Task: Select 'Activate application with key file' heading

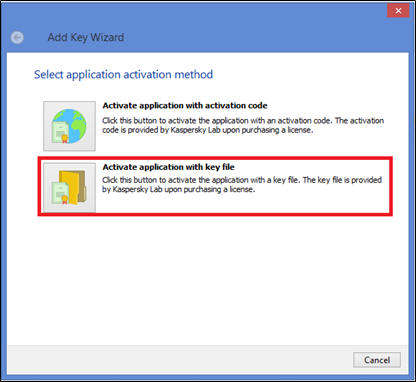Action: coord(169,167)
